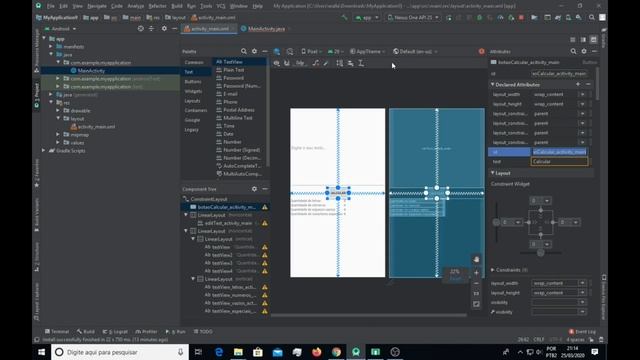Click the red Stop button in the main toolbar

coord(521,18)
